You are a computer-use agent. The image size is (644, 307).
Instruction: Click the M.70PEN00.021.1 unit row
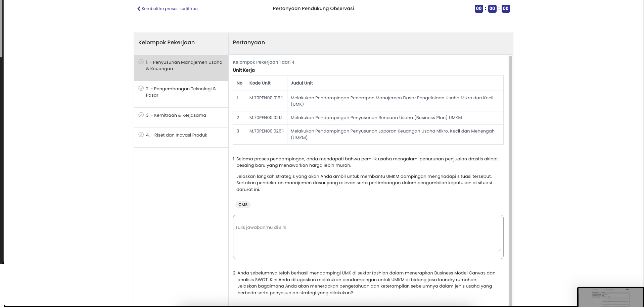(x=368, y=118)
